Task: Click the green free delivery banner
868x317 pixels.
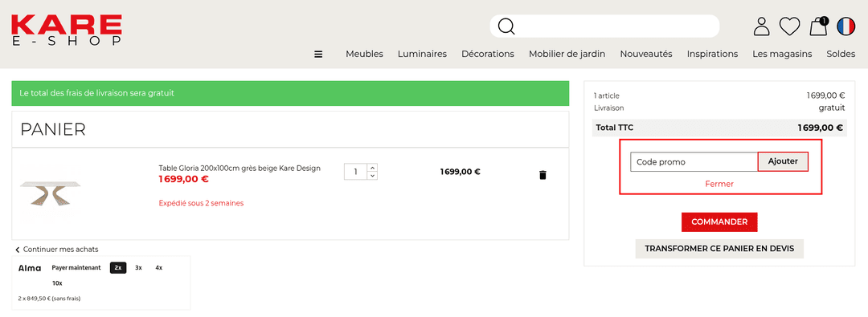Action: point(290,94)
